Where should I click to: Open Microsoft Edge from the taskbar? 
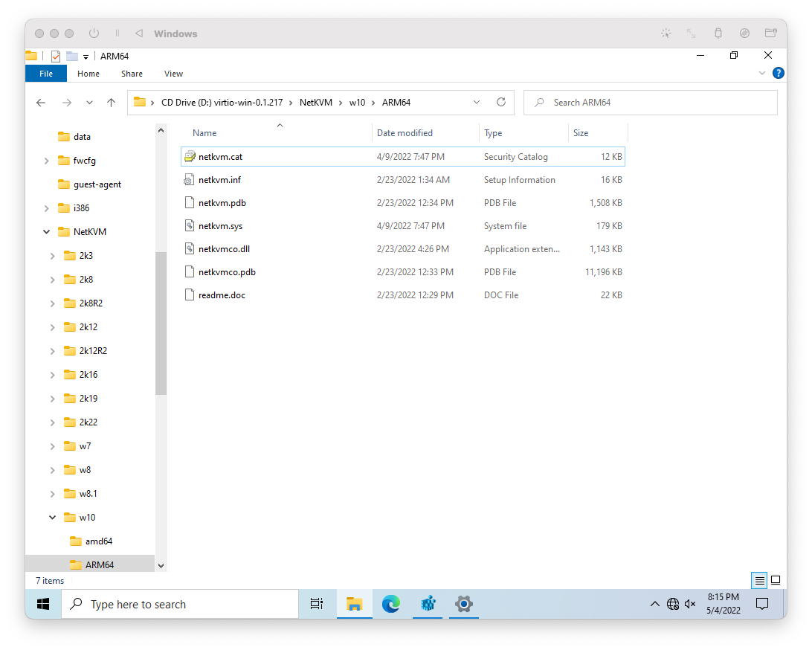click(391, 604)
